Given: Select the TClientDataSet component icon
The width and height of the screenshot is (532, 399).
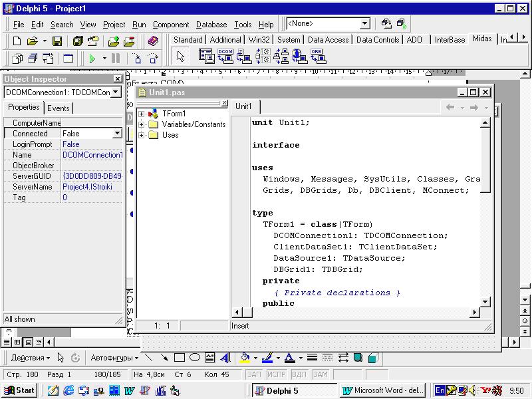Looking at the screenshot, I should 207,57.
